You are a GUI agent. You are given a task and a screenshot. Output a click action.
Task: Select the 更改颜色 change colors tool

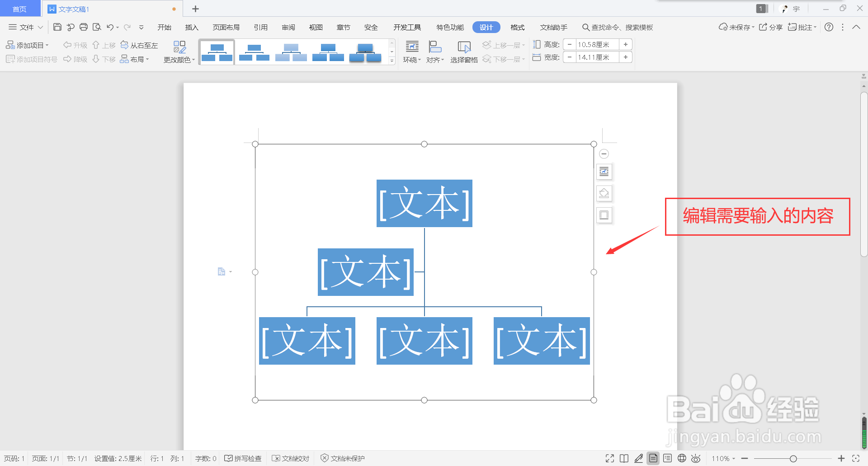pyautogui.click(x=179, y=51)
